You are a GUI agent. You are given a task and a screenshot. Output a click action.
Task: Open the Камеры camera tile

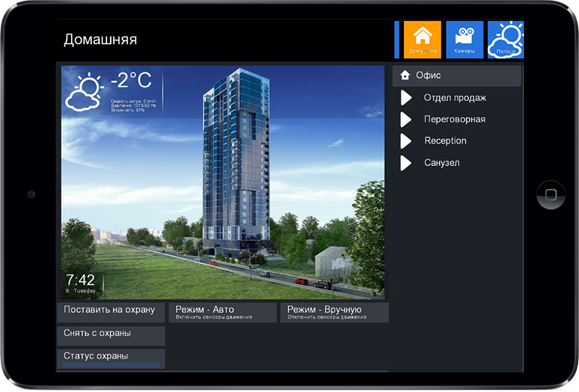(464, 39)
